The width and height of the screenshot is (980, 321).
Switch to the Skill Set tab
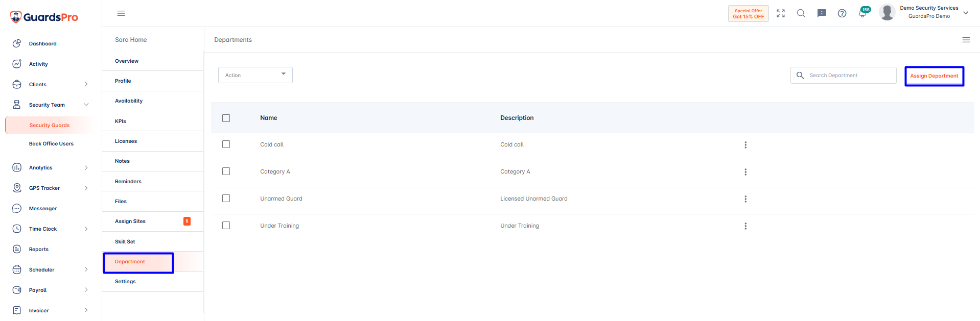(x=153, y=241)
